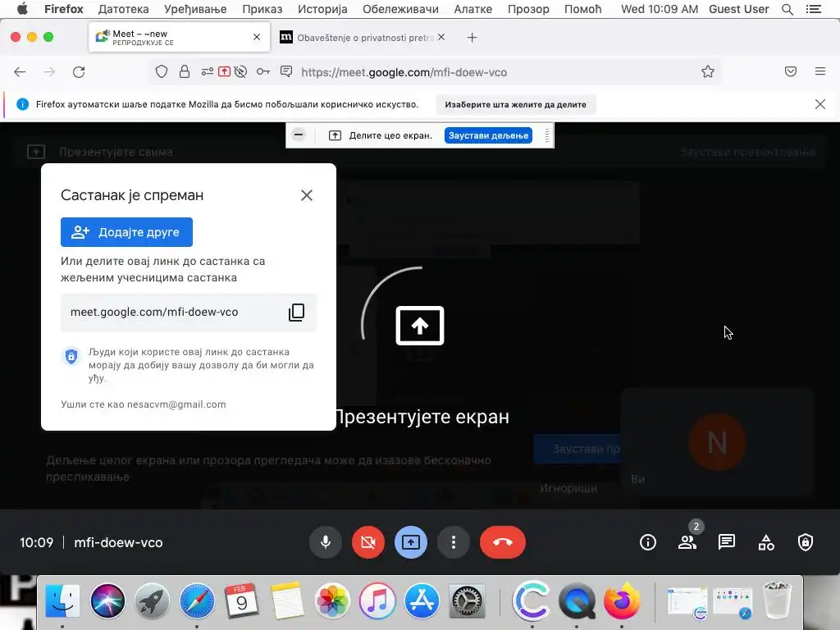Open the 'Историја' menu
The image size is (840, 630).
click(322, 9)
